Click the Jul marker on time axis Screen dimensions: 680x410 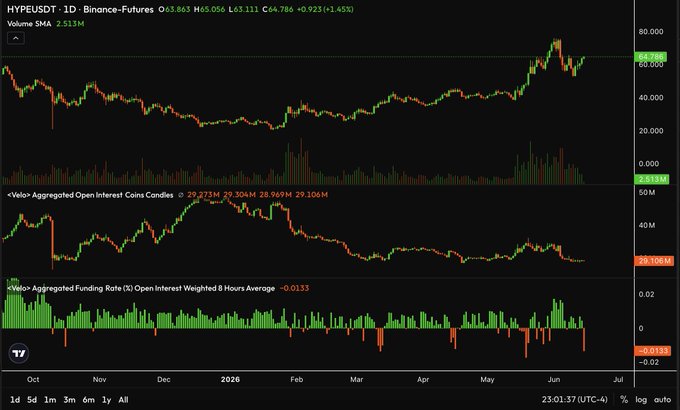(618, 379)
